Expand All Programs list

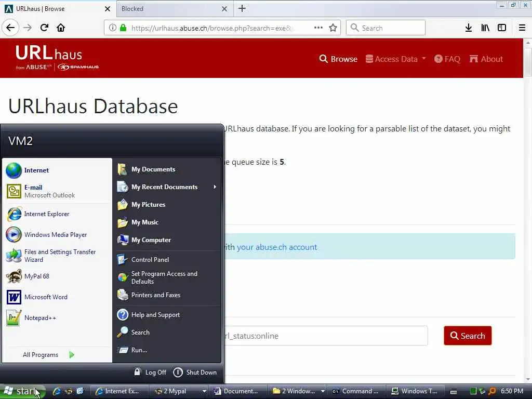48,354
